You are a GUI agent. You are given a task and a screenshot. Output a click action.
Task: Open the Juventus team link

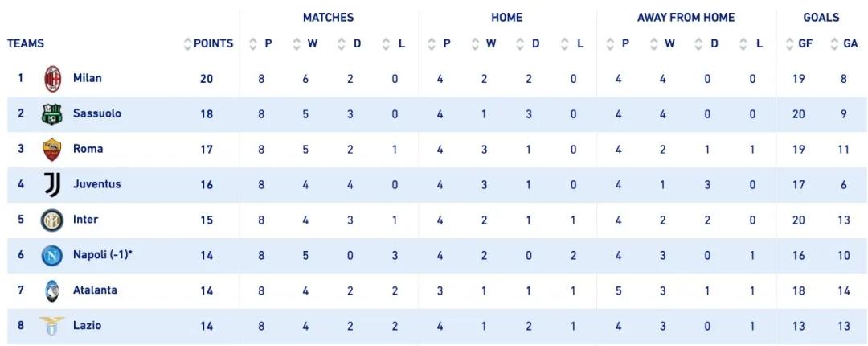point(96,184)
